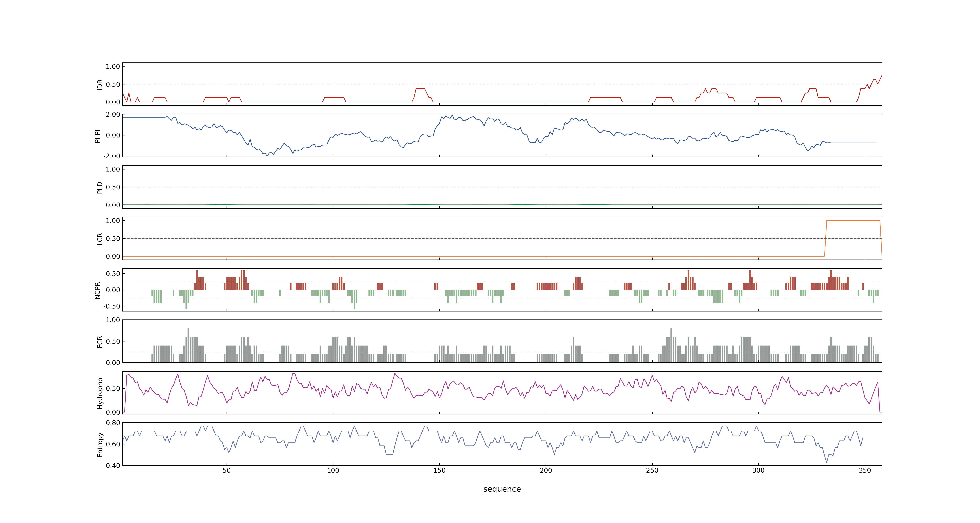Click the '-0.50' tick on NCPR axis
The width and height of the screenshot is (980, 523).
pos(111,306)
